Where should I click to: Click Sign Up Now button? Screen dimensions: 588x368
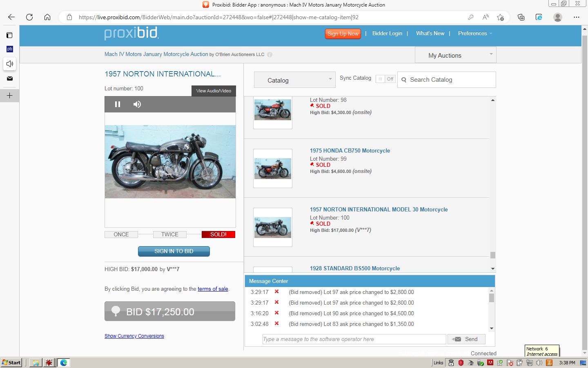point(343,34)
